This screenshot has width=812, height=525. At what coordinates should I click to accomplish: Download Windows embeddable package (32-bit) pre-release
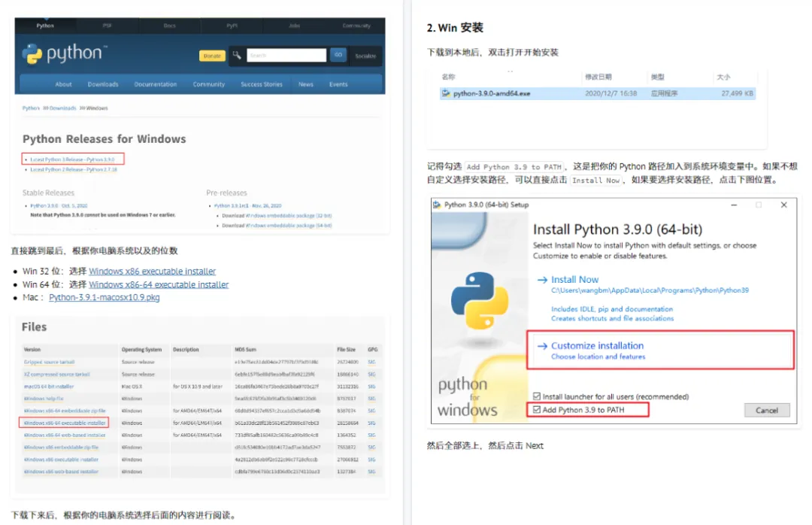[x=289, y=216]
